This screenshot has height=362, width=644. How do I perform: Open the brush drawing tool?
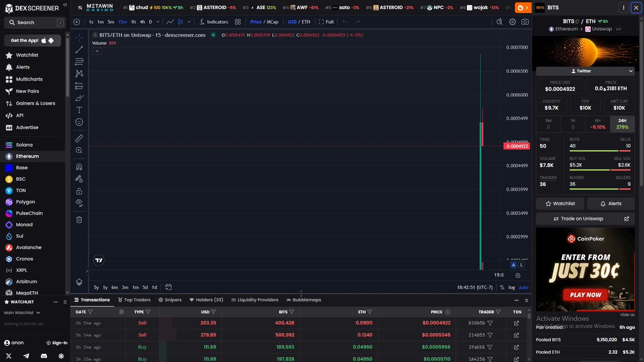click(x=79, y=98)
